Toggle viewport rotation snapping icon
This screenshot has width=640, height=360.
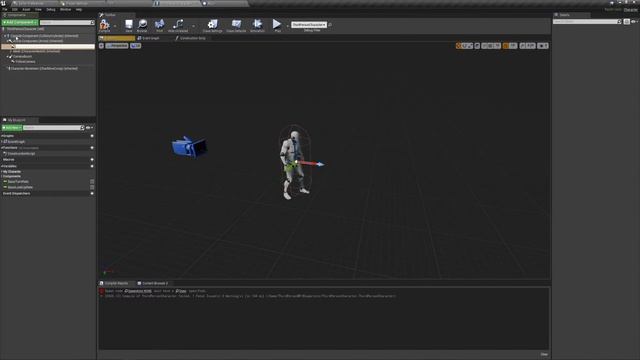pyautogui.click(x=506, y=46)
